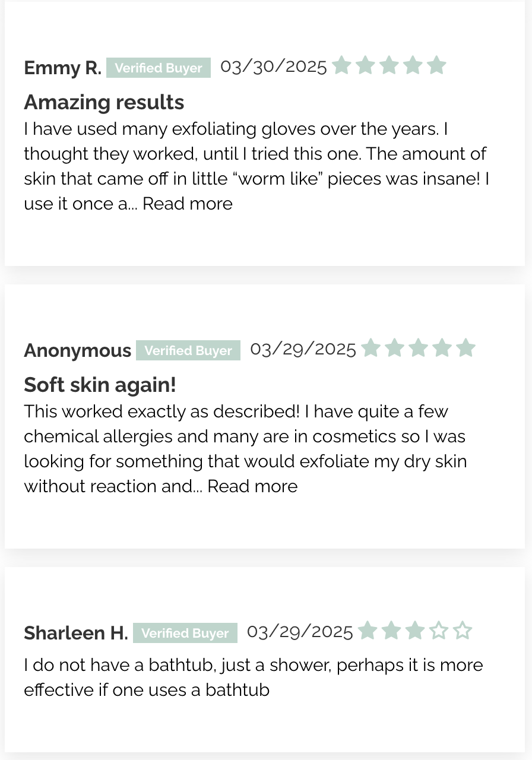The image size is (532, 760).
Task: Click the first star of Emmy R.'s rating
Action: click(341, 65)
